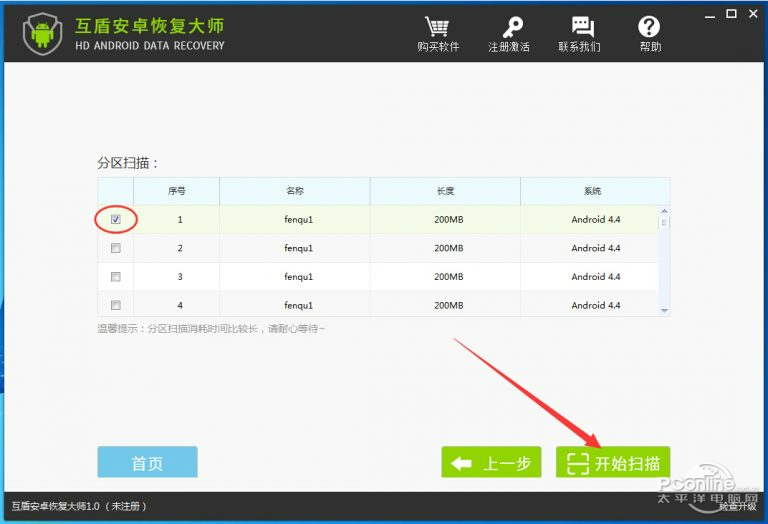The width and height of the screenshot is (768, 524).
Task: Click 200MB size in row 2
Action: point(449,248)
